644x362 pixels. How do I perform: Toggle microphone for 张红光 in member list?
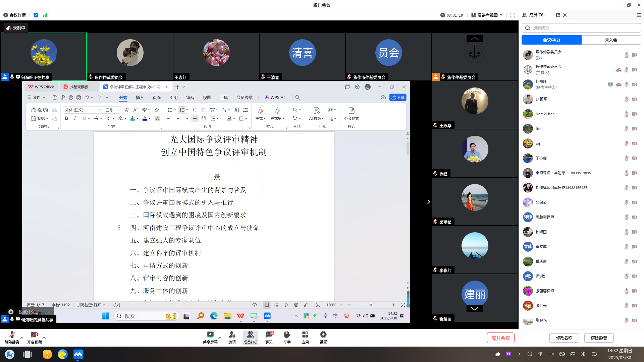tap(626, 306)
